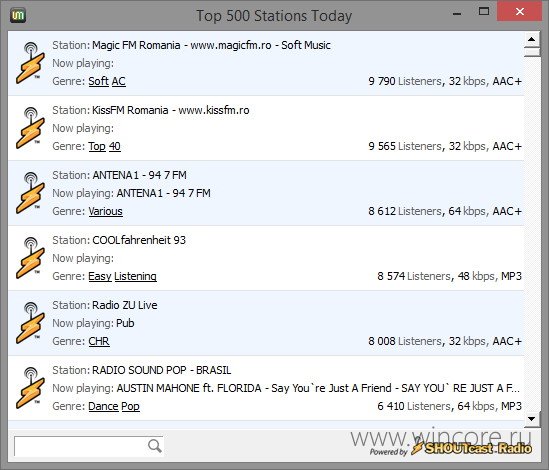Click the COOLfahrenheit 93 station icon
Viewport: 549px width, 470px height.
pyautogui.click(x=30, y=258)
